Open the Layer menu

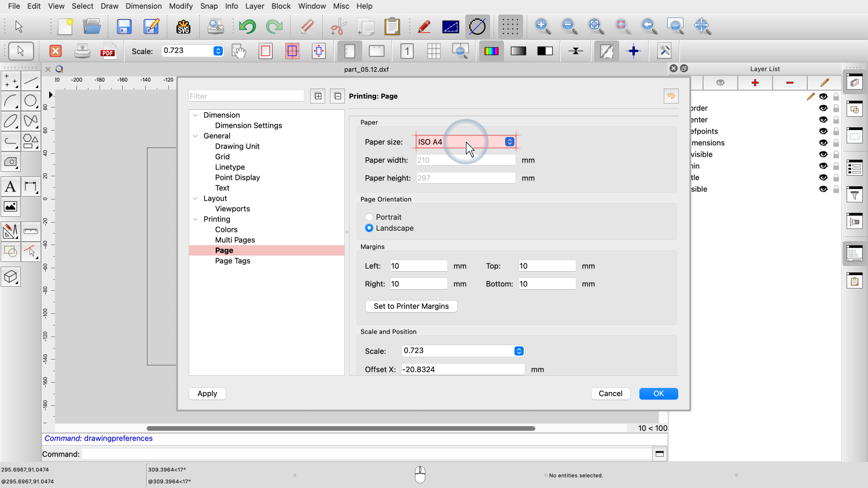point(255,6)
